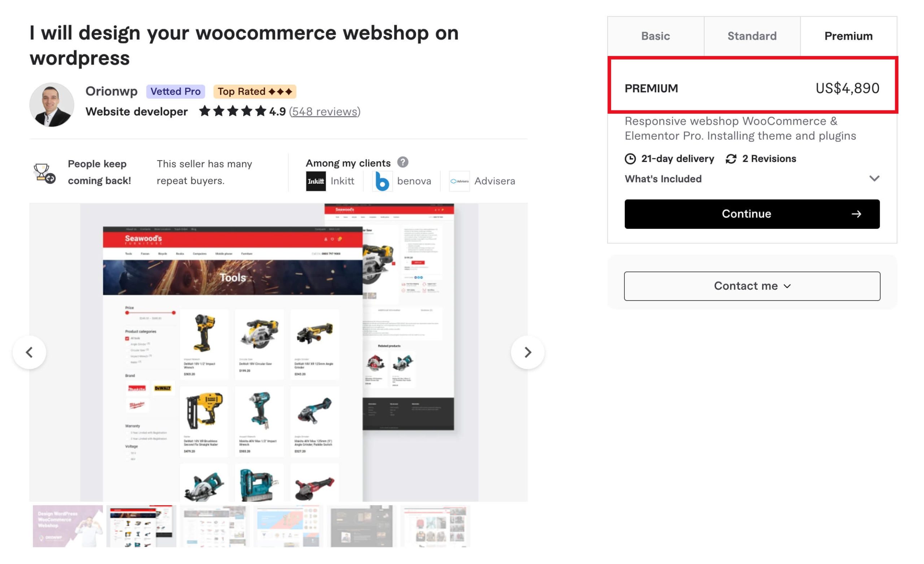The height and width of the screenshot is (564, 924).
Task: Switch to the Basic package tab
Action: [655, 36]
